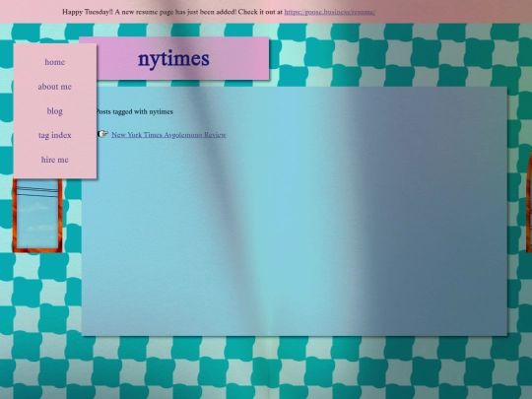Open the New York Times Avgolemono Review post
Viewport: 532px width, 399px height.
click(168, 135)
